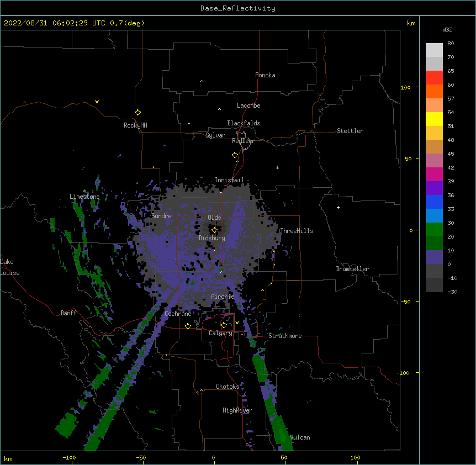
Task: Choose the slate purple 0-10 dBZ swatch
Action: pos(434,257)
